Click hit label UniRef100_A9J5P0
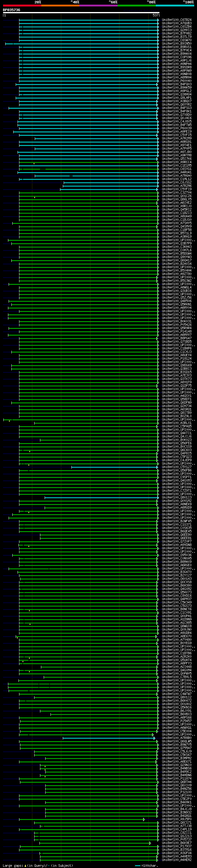The height and width of the screenshot is (868, 197). [x=177, y=819]
